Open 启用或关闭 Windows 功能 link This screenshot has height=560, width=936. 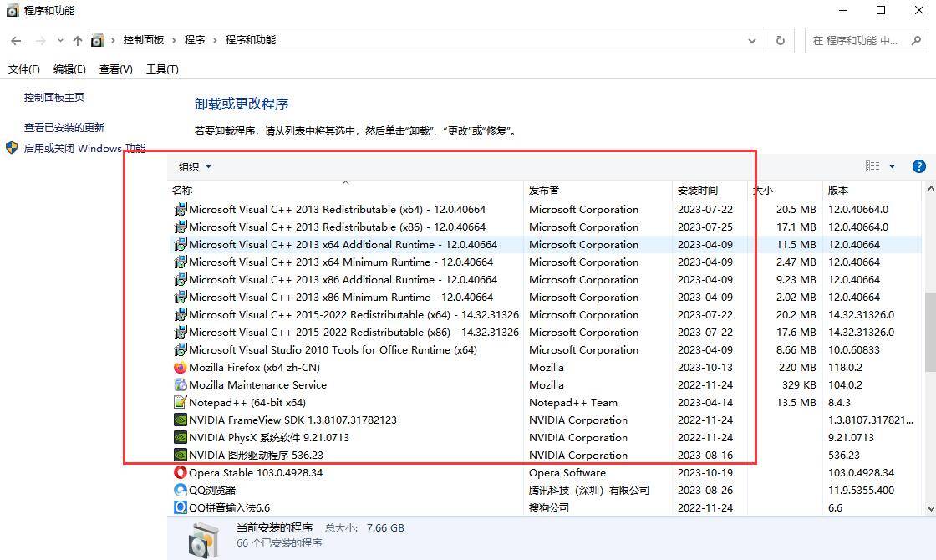[84, 148]
